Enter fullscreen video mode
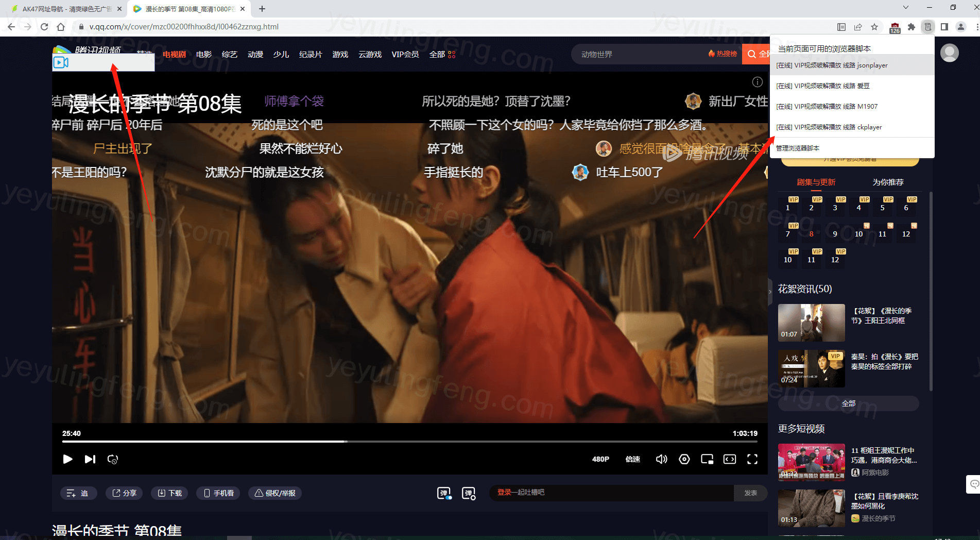This screenshot has width=980, height=540. pyautogui.click(x=752, y=459)
